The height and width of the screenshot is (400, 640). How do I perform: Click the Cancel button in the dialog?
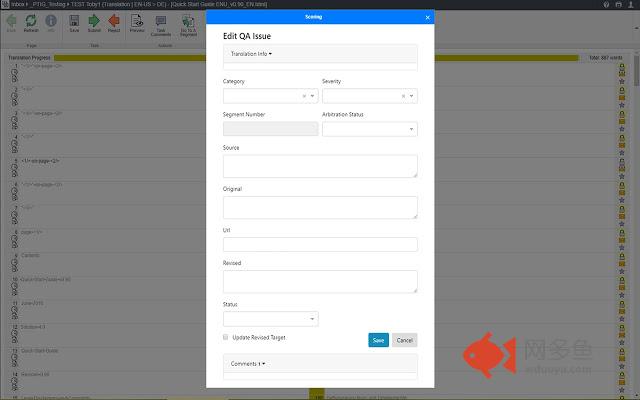(x=404, y=340)
